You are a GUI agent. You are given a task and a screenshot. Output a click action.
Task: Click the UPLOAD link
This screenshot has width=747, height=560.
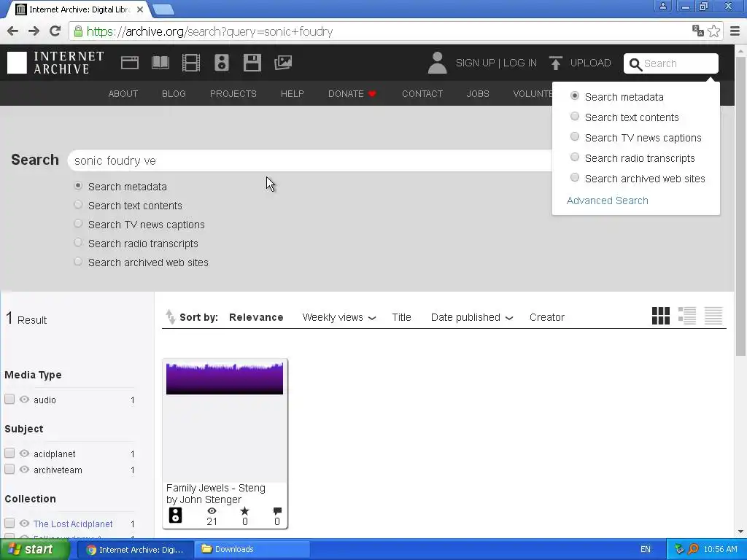pyautogui.click(x=590, y=63)
